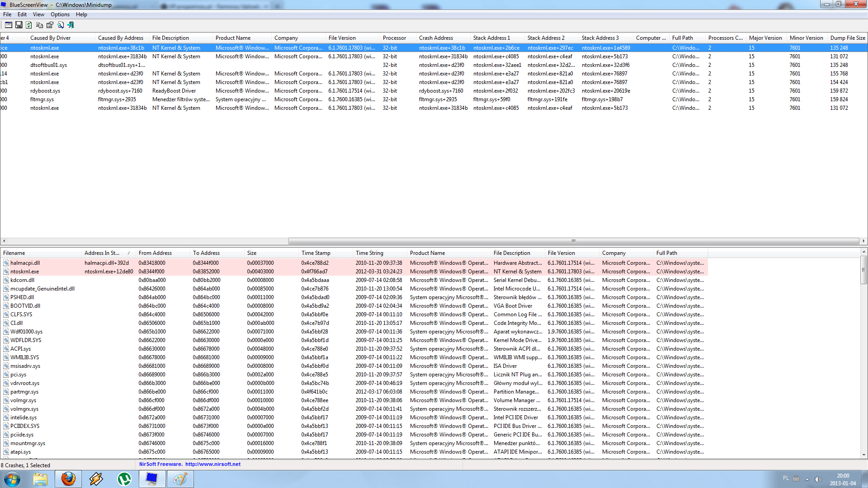
Task: Click crash address ntoskrnl.exe+38c1b in selected row
Action: coord(442,48)
